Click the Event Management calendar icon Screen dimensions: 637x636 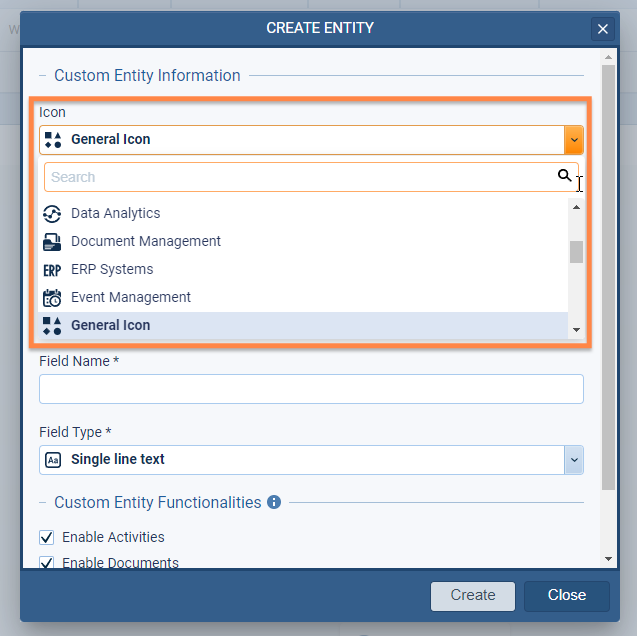pos(52,297)
